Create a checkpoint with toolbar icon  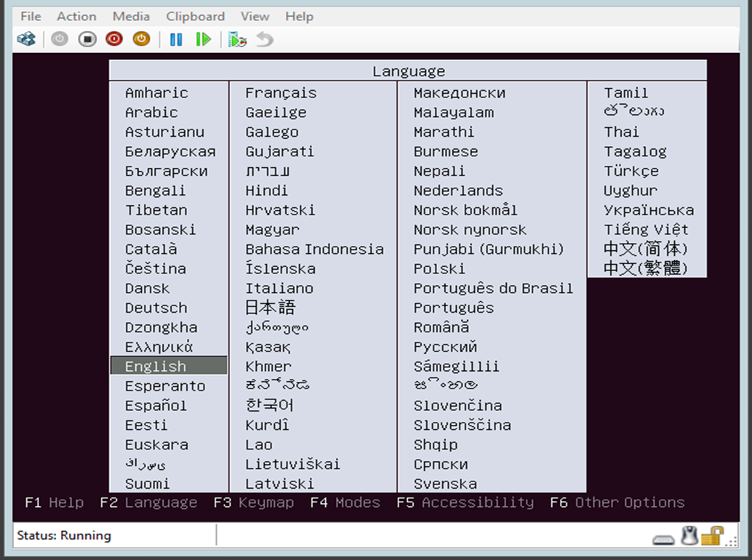pyautogui.click(x=237, y=39)
